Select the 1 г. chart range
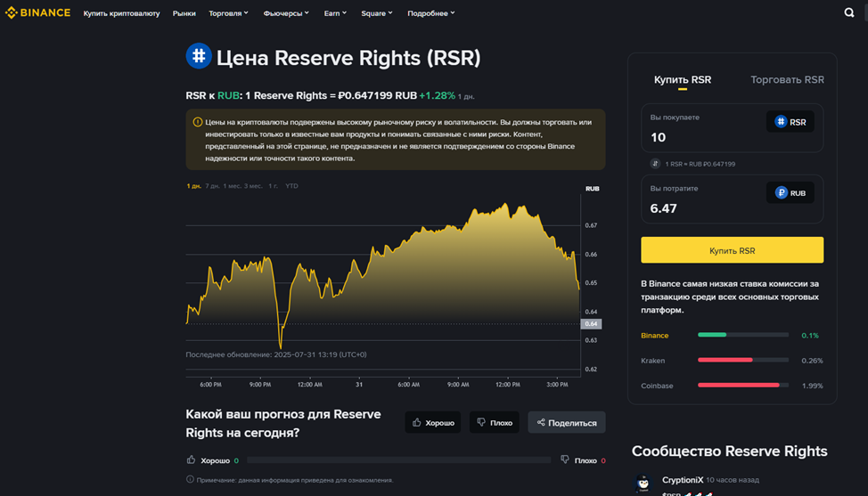This screenshot has height=496, width=868. pyautogui.click(x=273, y=186)
